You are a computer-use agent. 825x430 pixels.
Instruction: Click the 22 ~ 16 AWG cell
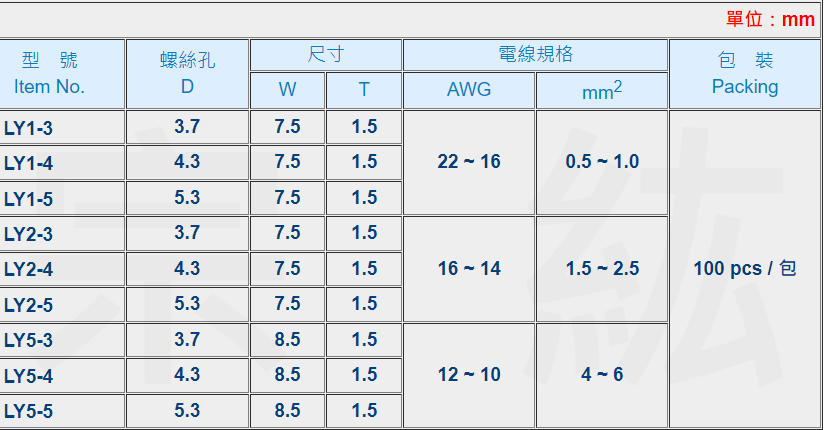469,162
